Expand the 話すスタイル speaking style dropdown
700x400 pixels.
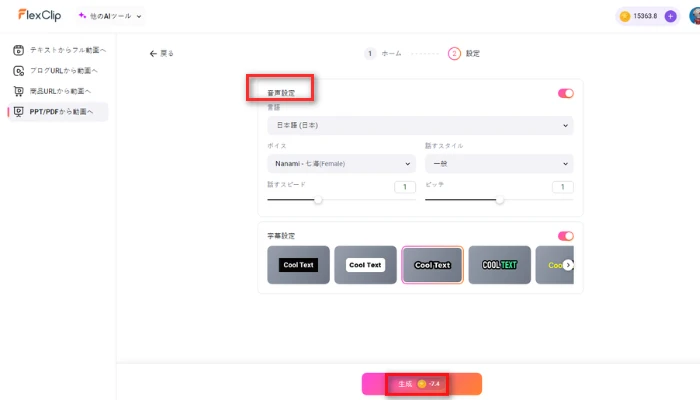point(498,164)
